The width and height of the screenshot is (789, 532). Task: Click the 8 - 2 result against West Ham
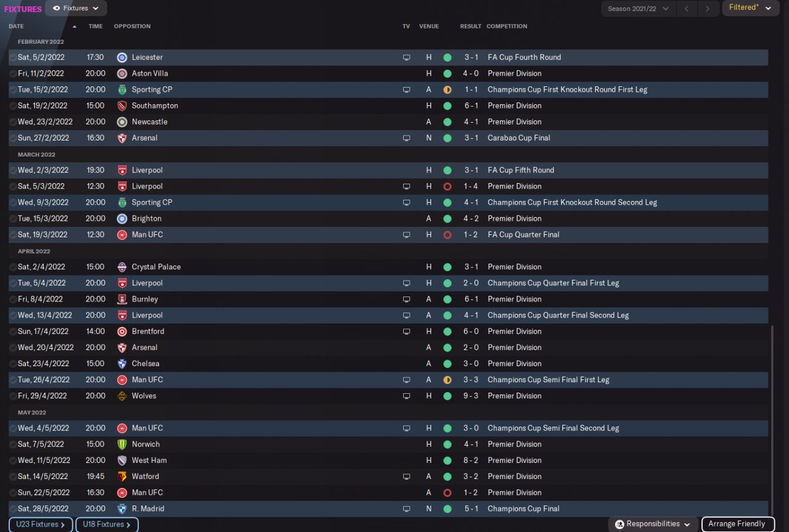pos(471,460)
